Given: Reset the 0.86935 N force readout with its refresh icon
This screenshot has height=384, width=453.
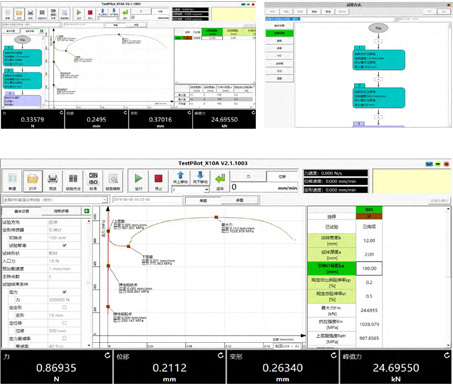Looking at the screenshot, I should 107,356.
